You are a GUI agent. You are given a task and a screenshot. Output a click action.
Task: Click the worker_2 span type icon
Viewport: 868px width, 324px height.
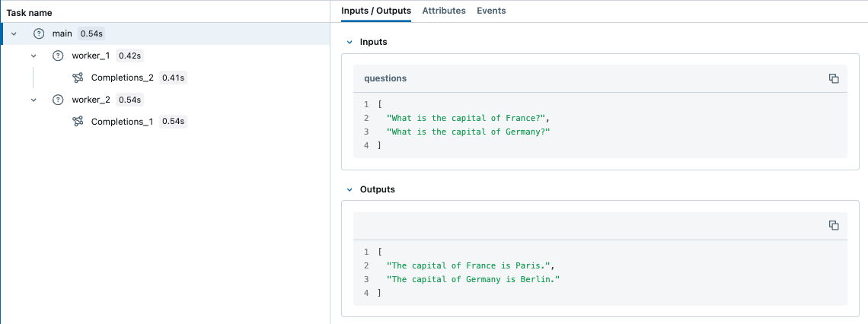(x=58, y=100)
